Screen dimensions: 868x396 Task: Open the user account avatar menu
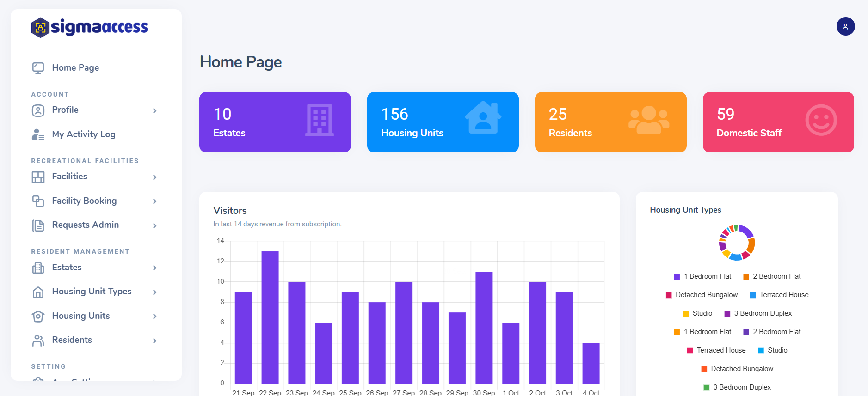tap(845, 26)
